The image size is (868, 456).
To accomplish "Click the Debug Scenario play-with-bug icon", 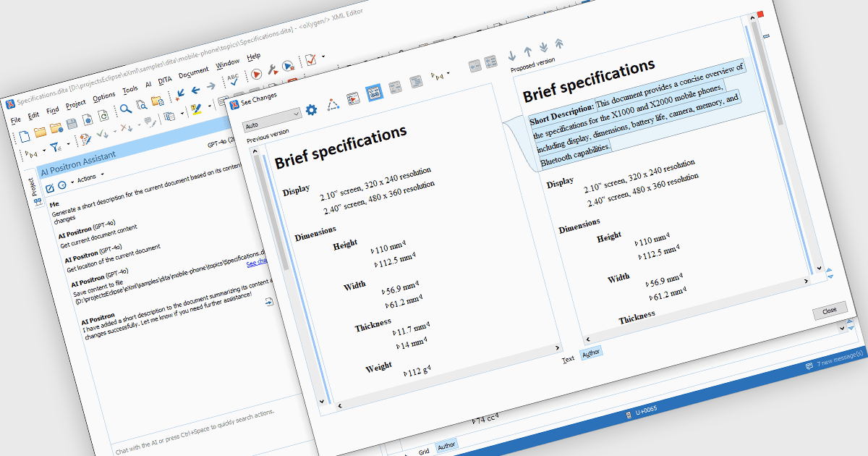I will pos(288,66).
